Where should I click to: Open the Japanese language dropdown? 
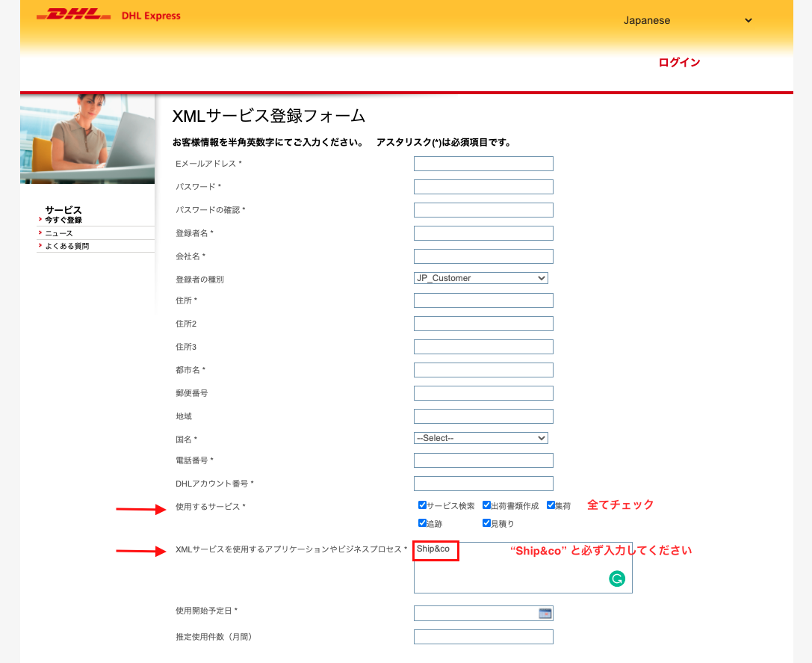point(688,20)
